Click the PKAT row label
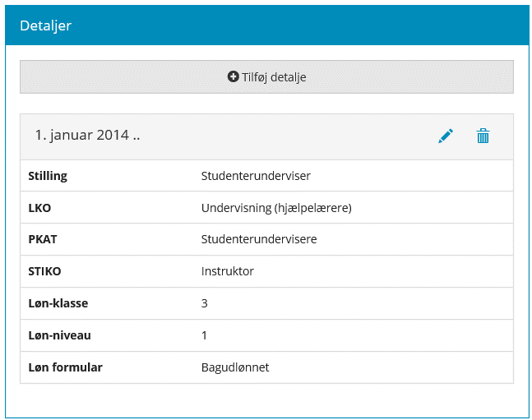Viewport: 532px width, 420px height. coord(43,239)
